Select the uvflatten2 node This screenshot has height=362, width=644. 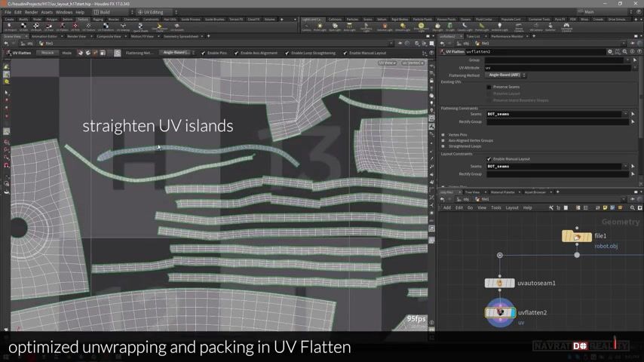[x=501, y=311]
